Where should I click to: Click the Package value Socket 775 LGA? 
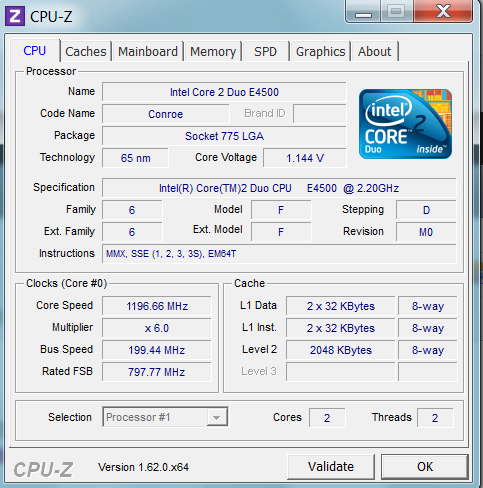coord(224,136)
